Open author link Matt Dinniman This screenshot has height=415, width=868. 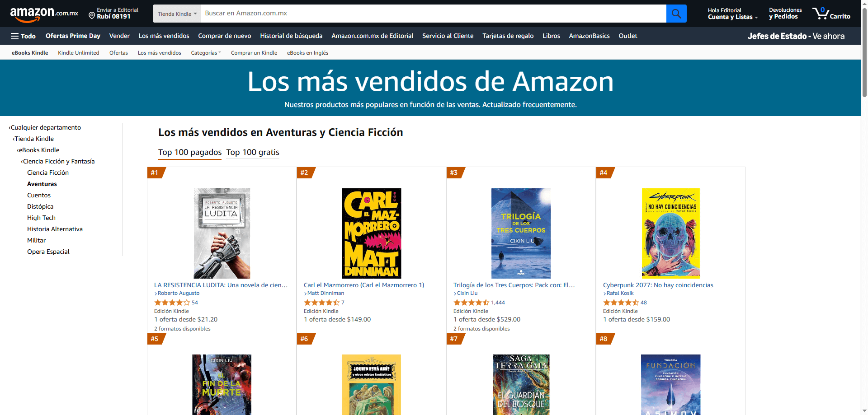(325, 293)
